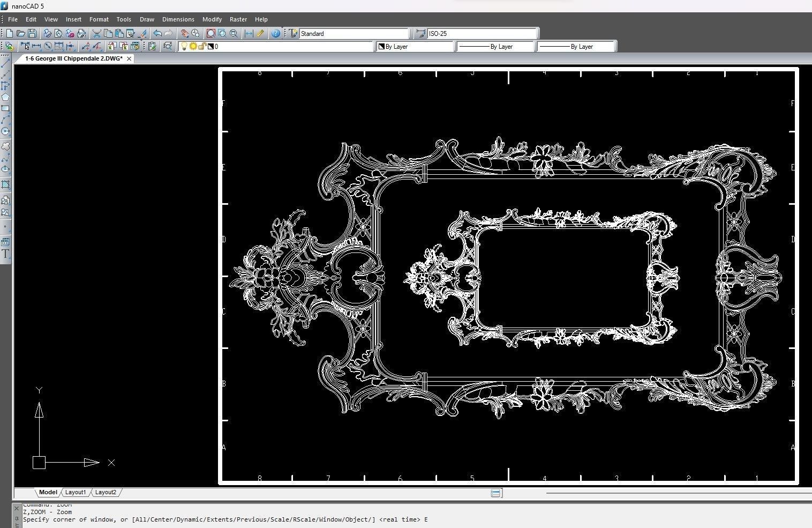Close the George III Chippendale drawing tab
This screenshot has height=528, width=812.
[x=129, y=58]
